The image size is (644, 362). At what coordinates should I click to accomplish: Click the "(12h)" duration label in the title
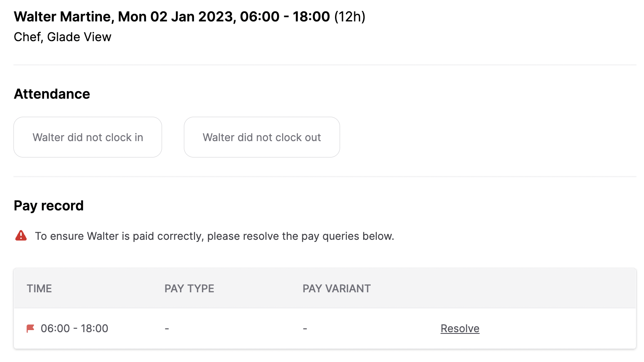point(349,17)
